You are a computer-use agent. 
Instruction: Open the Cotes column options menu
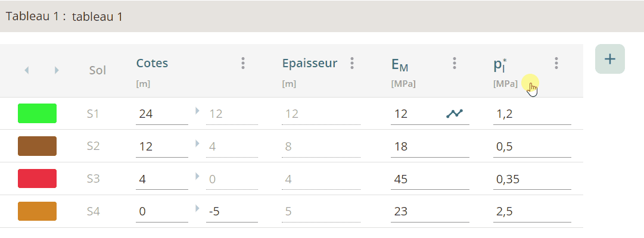pyautogui.click(x=243, y=63)
